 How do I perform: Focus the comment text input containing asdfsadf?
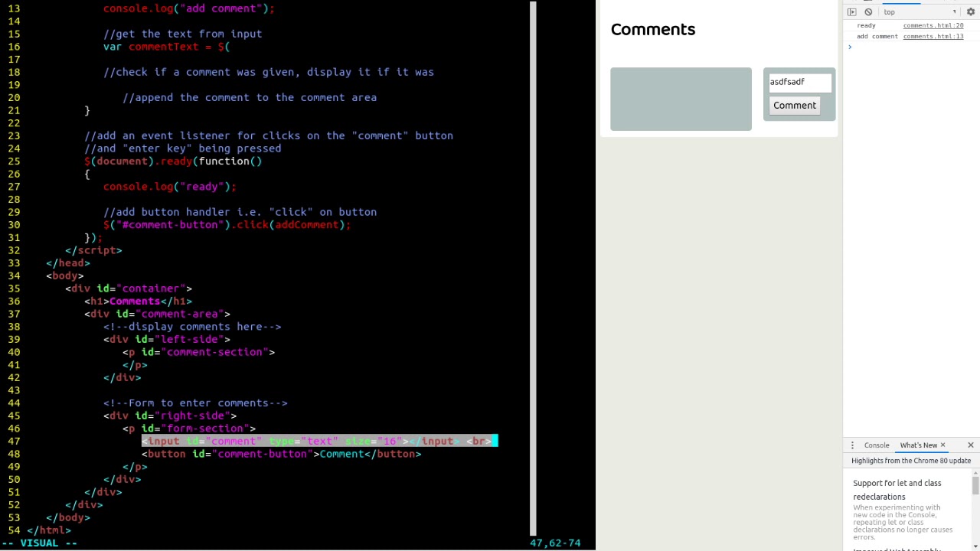(x=799, y=82)
